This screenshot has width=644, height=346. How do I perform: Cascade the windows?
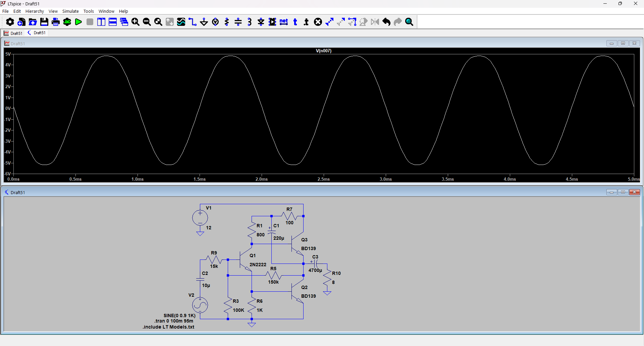point(124,22)
